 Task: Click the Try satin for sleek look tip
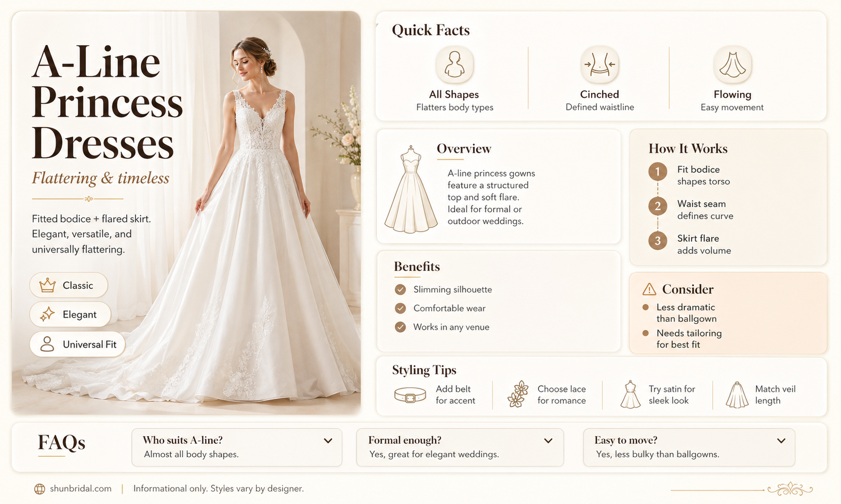point(672,394)
